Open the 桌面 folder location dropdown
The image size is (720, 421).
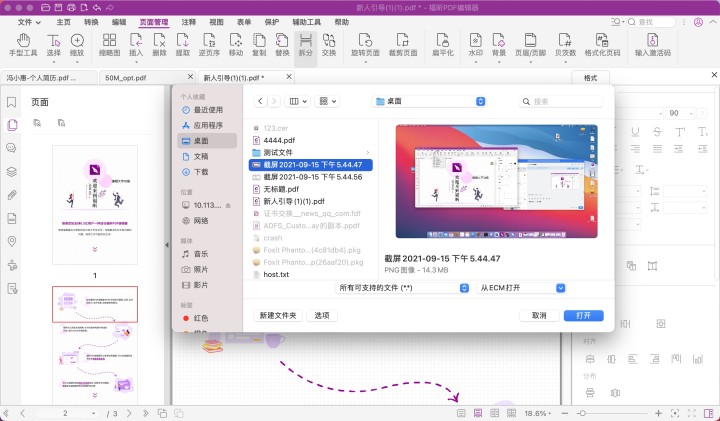[428, 101]
